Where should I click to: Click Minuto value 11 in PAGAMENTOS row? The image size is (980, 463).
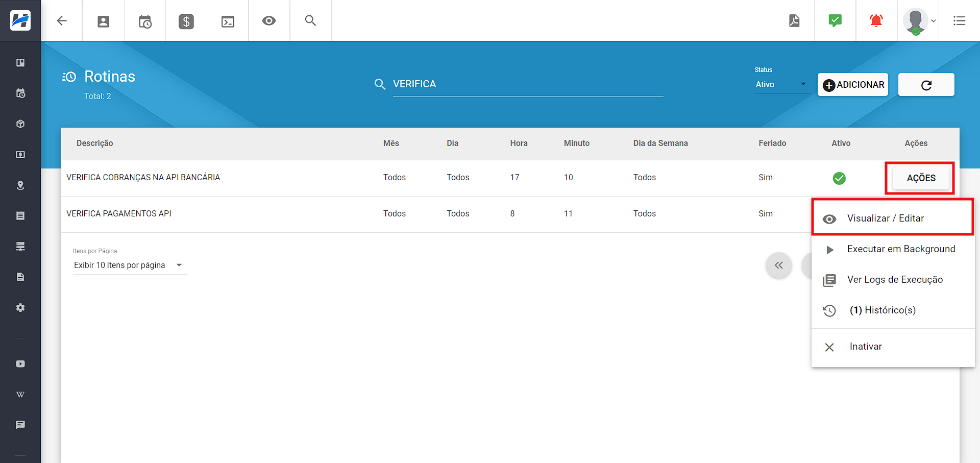click(568, 214)
